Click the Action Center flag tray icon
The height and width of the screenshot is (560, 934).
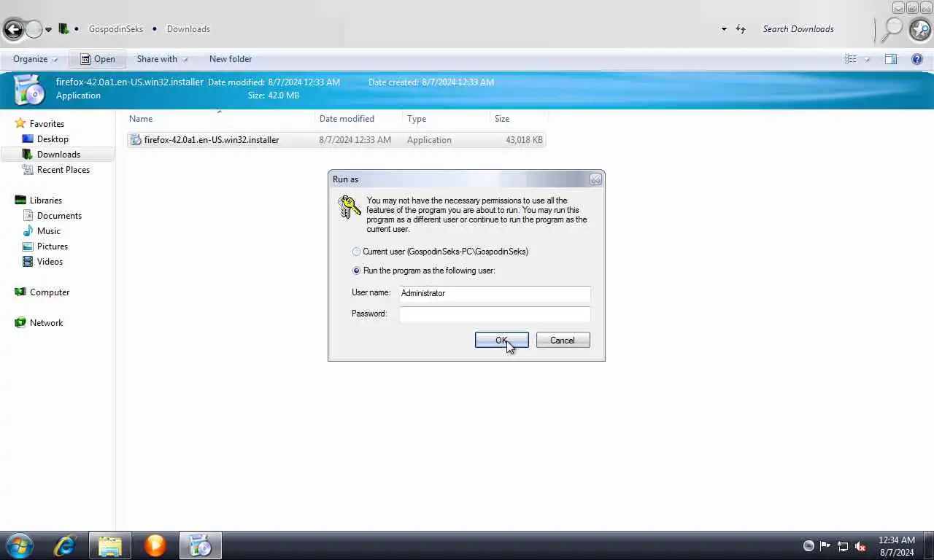pyautogui.click(x=825, y=545)
